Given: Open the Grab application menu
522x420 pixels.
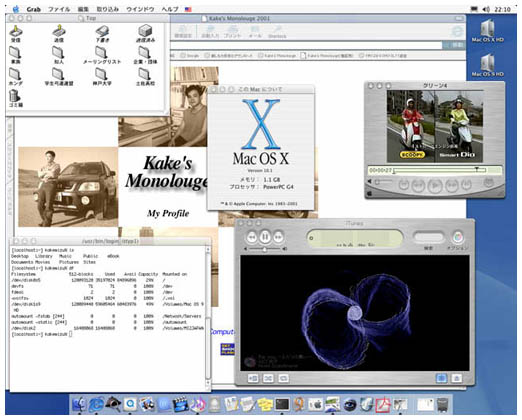Looking at the screenshot, I should 33,9.
